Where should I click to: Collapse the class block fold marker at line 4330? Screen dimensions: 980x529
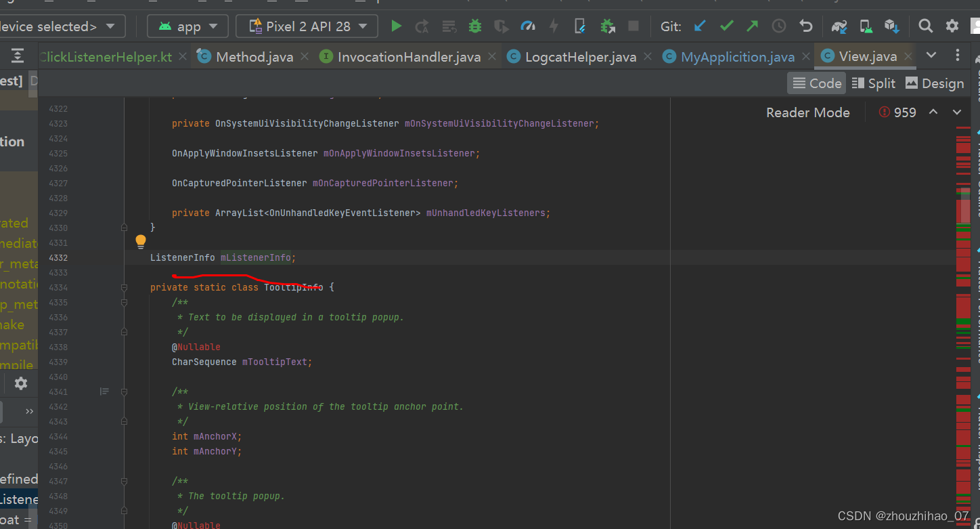(124, 228)
